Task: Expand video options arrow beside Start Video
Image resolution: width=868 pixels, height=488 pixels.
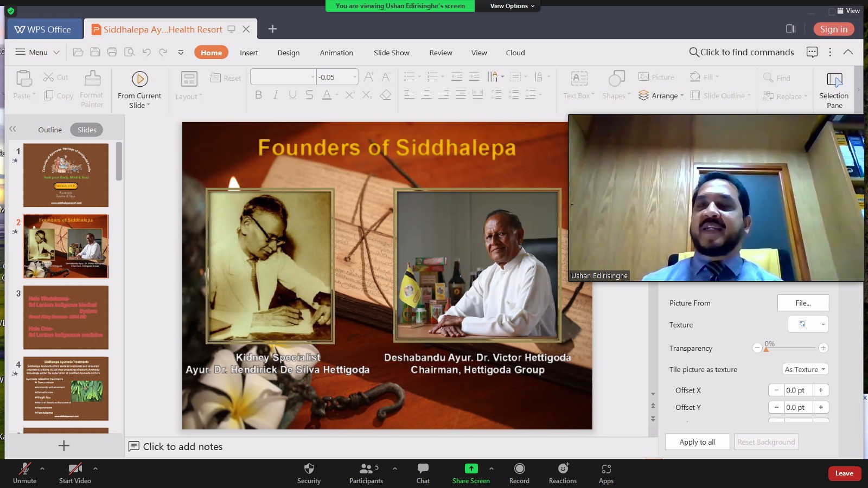Action: pyautogui.click(x=95, y=468)
